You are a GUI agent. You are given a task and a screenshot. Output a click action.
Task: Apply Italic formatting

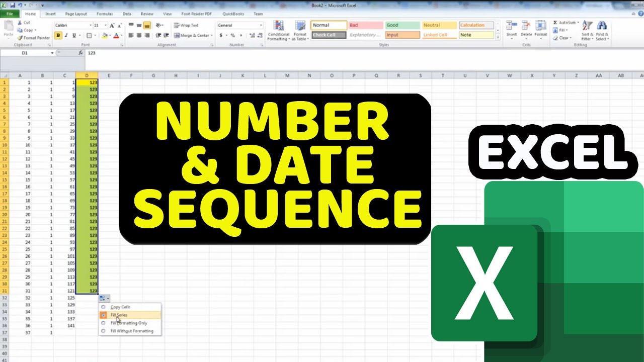(x=66, y=35)
